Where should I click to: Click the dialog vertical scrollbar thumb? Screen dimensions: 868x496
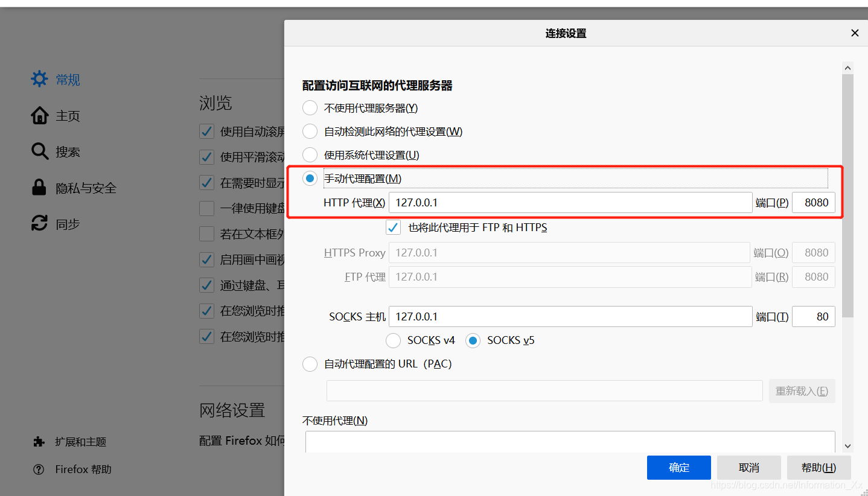click(847, 196)
